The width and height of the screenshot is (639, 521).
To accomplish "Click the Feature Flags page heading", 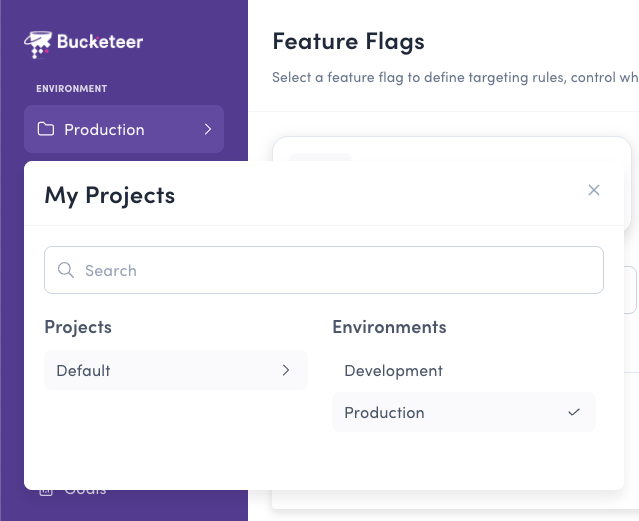I will pyautogui.click(x=348, y=42).
